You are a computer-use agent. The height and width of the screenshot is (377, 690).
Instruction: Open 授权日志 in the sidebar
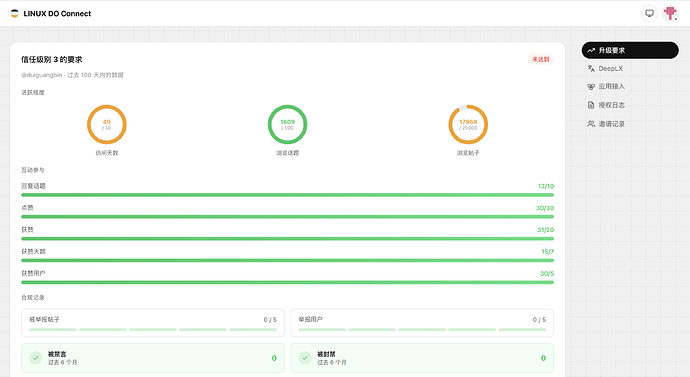point(630,105)
